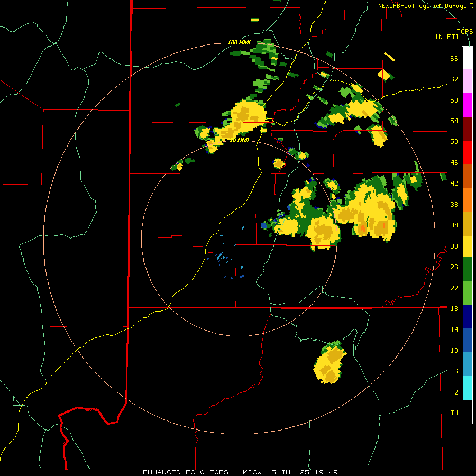This screenshot has width=476, height=476.
Task: Click the 'TOPS' legend title
Action: coord(465,31)
